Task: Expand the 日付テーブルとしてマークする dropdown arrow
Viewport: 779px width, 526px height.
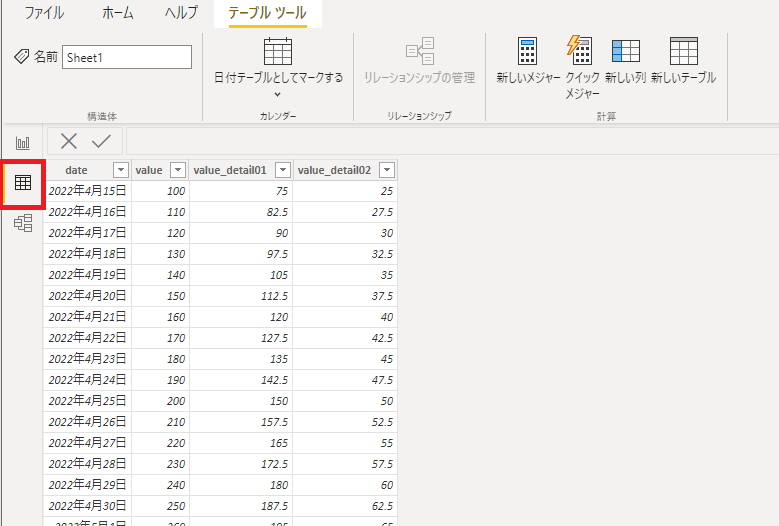Action: coord(278,94)
